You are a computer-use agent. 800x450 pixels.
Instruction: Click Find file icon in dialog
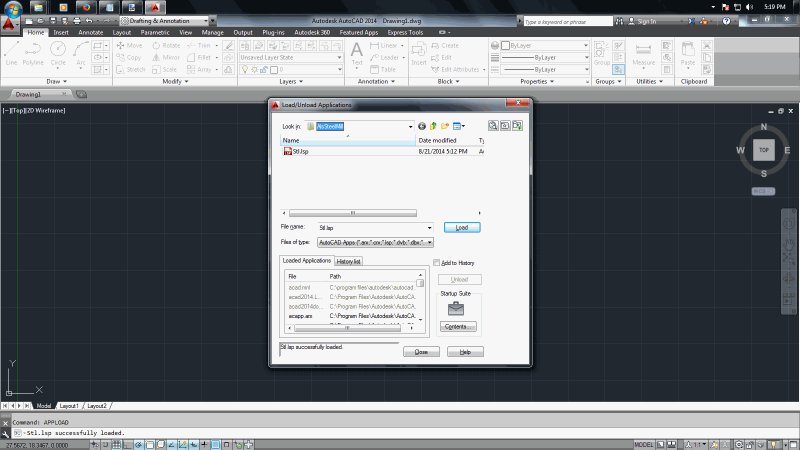coord(493,126)
